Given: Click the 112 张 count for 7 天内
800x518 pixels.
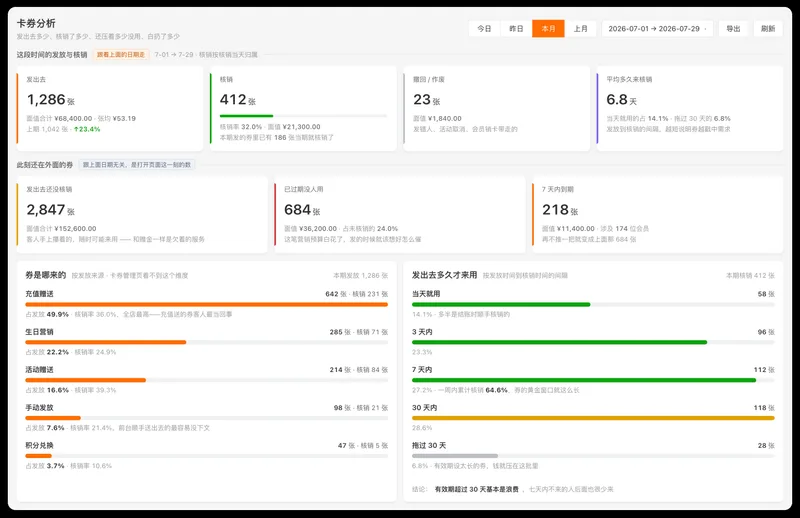Looking at the screenshot, I should point(764,369).
